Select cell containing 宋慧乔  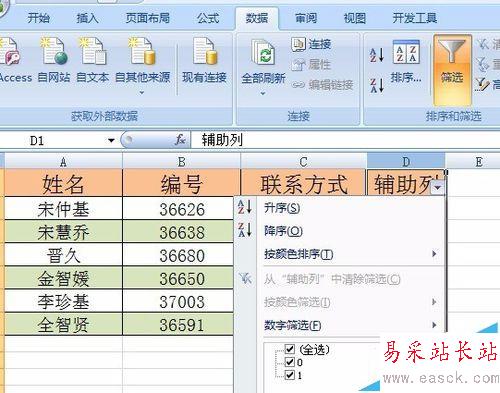tap(63, 232)
